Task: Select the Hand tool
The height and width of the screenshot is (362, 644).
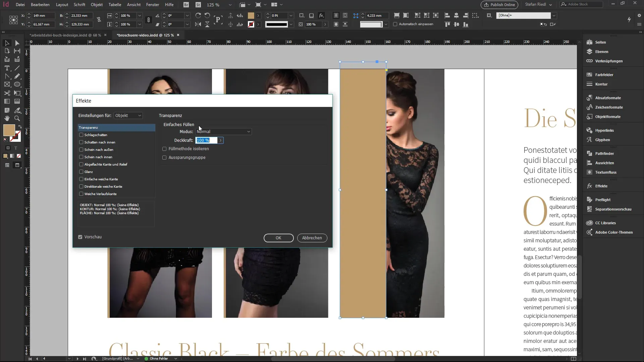Action: (7, 118)
